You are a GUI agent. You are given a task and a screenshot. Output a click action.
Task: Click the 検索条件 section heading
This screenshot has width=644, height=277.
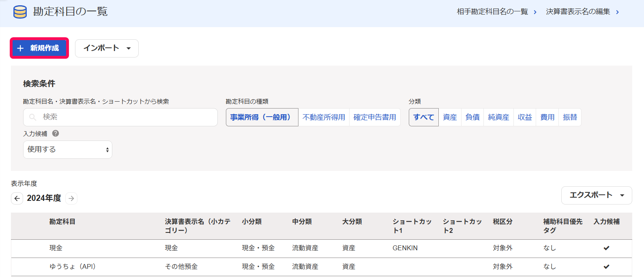coord(39,84)
